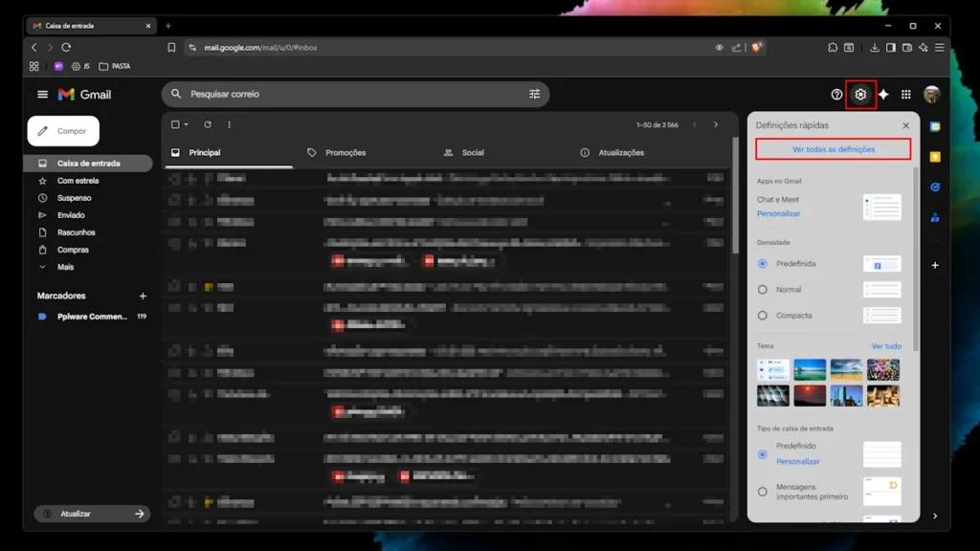The width and height of the screenshot is (980, 551).
Task: Tick the select all emails checkbox
Action: (x=175, y=124)
